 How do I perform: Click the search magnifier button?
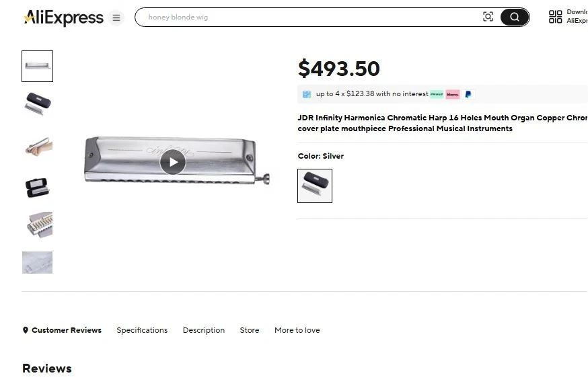tap(514, 17)
